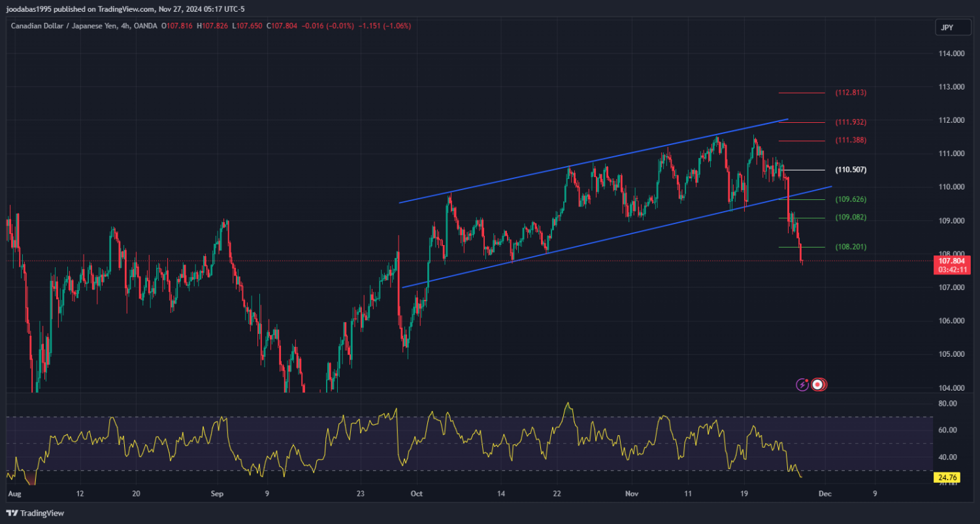Click the 03:42:11 candle countdown timer
Image resolution: width=980 pixels, height=524 pixels.
[951, 269]
